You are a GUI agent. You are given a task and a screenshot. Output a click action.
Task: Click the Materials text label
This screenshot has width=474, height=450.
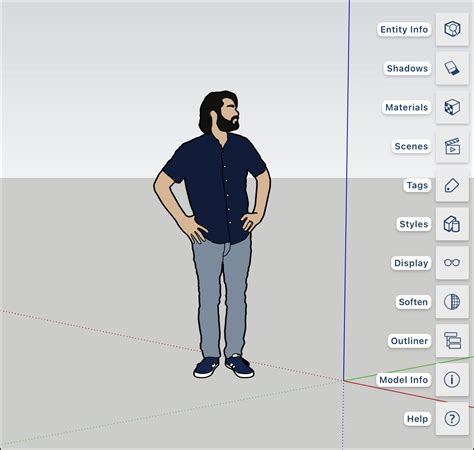pyautogui.click(x=406, y=107)
